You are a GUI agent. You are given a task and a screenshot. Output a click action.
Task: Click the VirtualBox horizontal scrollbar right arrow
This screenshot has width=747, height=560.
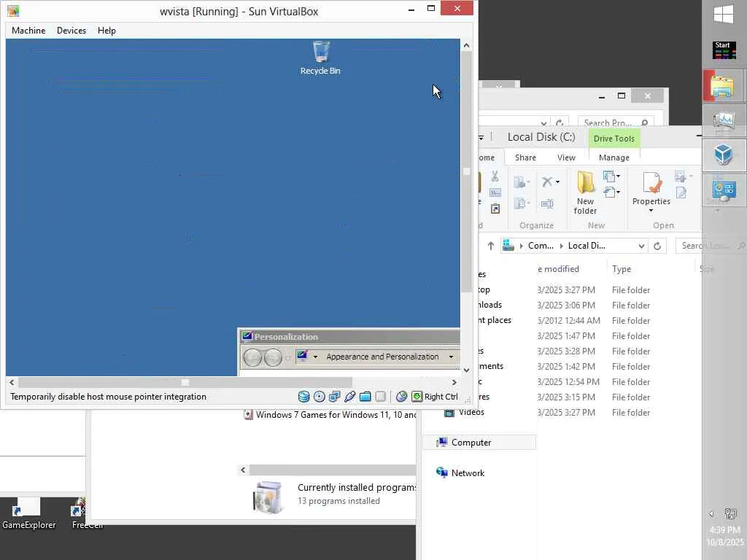[x=454, y=382]
